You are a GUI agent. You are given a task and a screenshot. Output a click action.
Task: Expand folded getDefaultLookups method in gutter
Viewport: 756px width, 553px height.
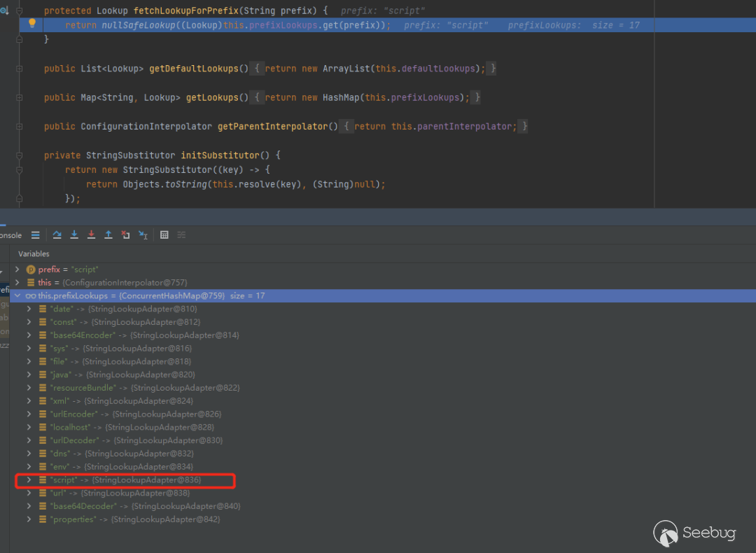tap(20, 69)
